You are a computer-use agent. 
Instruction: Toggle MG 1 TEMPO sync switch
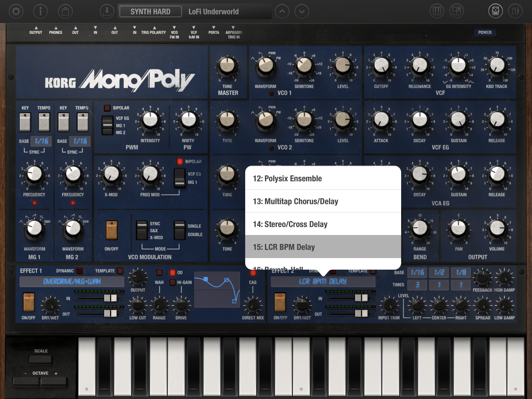coord(44,122)
